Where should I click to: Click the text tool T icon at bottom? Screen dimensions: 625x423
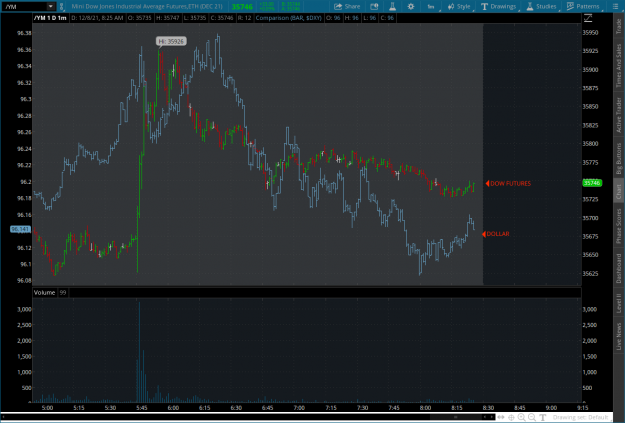point(542,417)
